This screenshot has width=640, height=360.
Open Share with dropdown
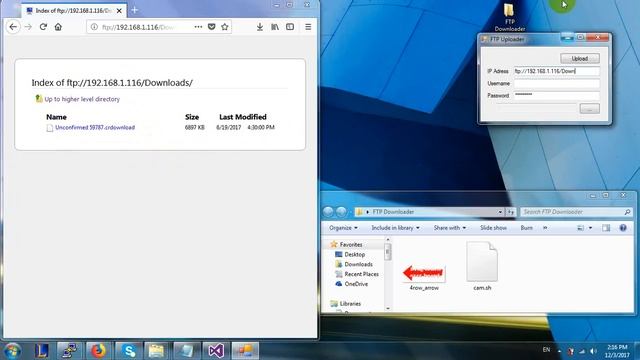pos(449,228)
